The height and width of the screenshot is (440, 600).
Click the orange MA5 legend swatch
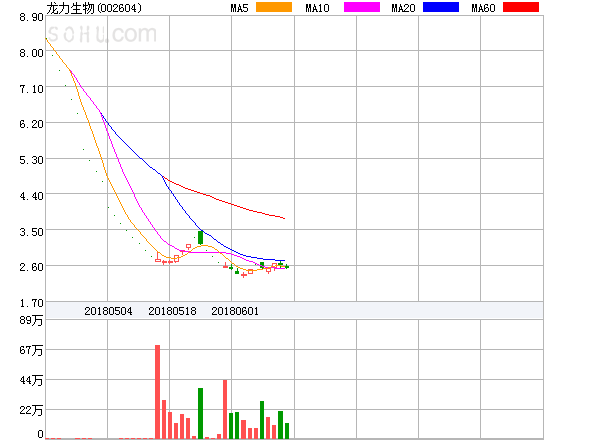point(274,7)
